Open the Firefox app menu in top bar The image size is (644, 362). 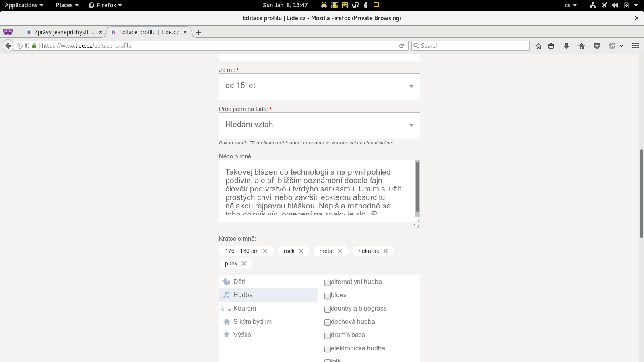tap(105, 5)
